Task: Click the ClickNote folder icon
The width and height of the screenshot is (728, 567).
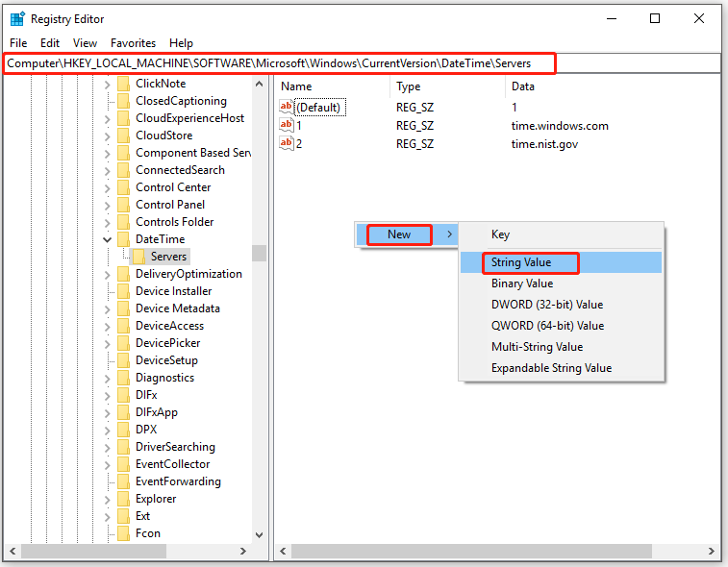Action: click(x=123, y=84)
